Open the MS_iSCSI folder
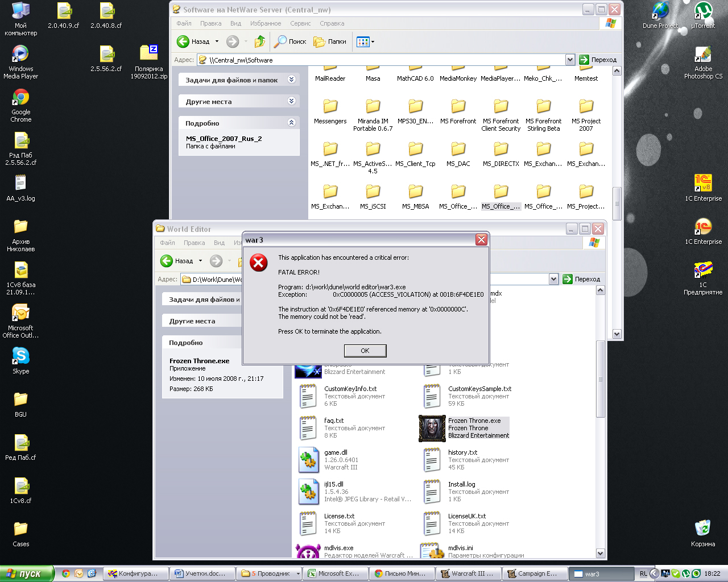The width and height of the screenshot is (728, 582). point(373,197)
